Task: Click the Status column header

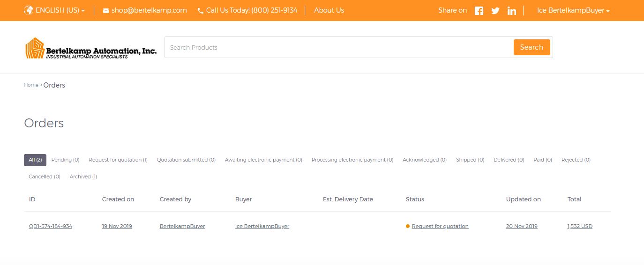Action: (415, 199)
